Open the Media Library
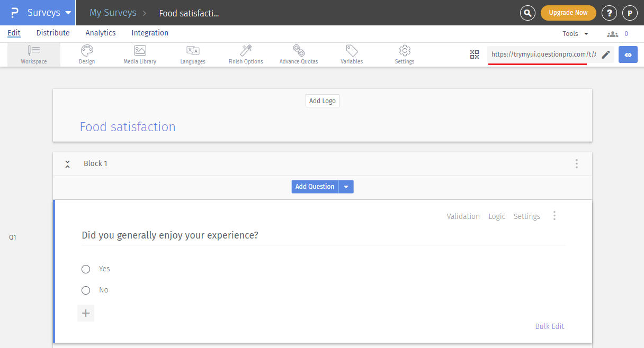This screenshot has height=348, width=644. pos(140,54)
